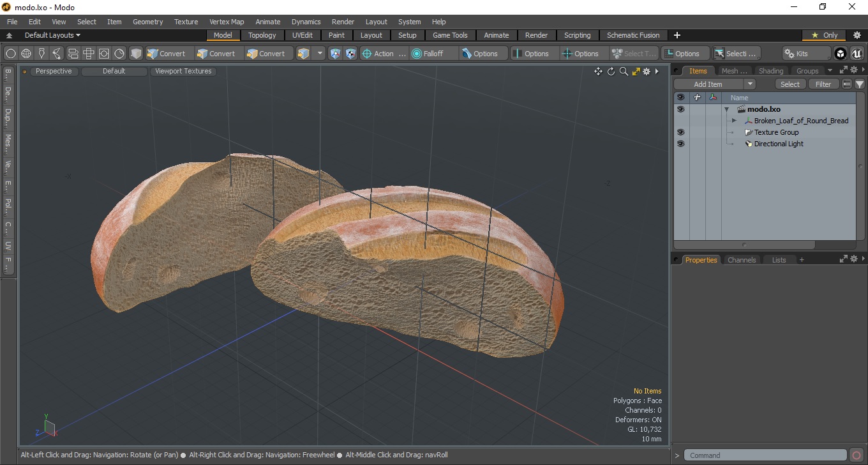This screenshot has height=465, width=868.
Task: Open the Falloff control
Action: pos(434,54)
